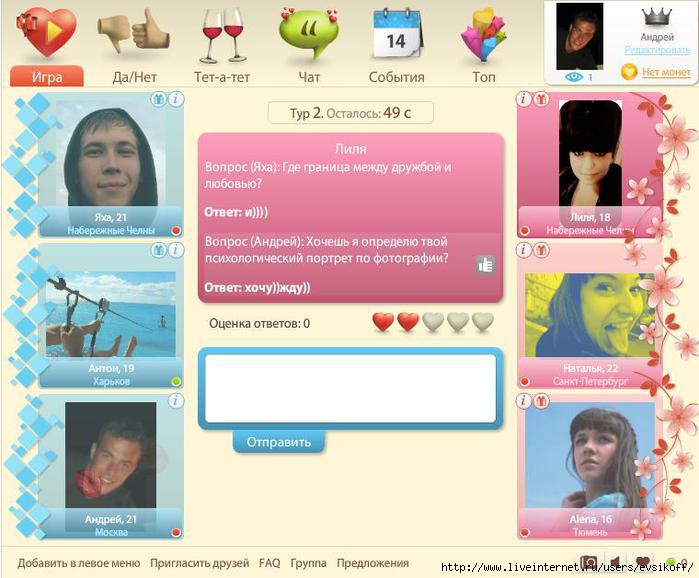Image resolution: width=699 pixels, height=578 pixels.
Task: Click the 'Ответ: и))))' text
Action: tap(236, 212)
